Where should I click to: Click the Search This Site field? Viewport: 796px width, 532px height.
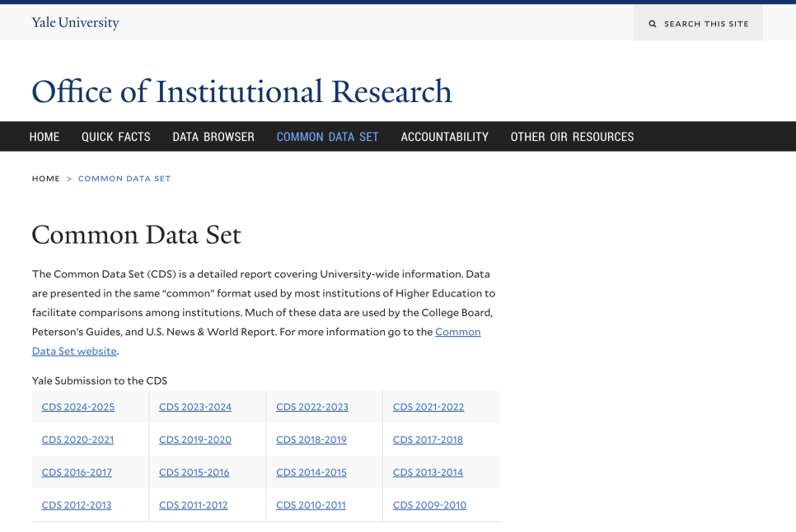pos(706,24)
